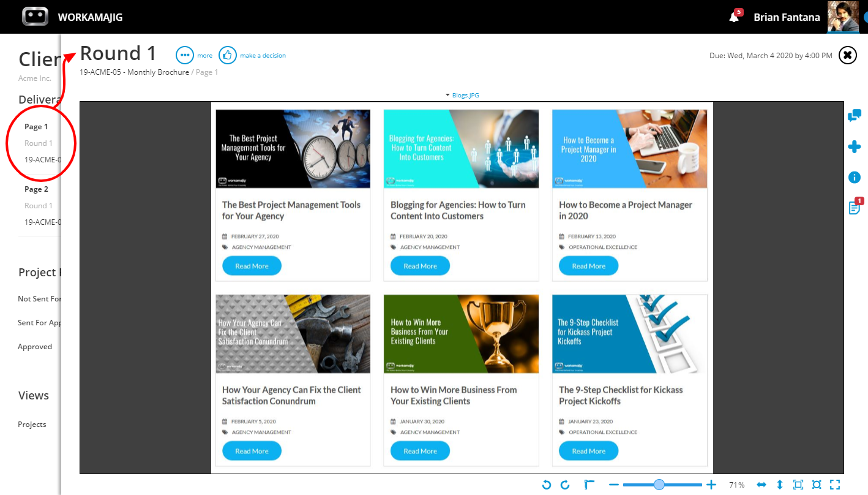Fit the image to height
Image resolution: width=868 pixels, height=495 pixels.
coord(780,485)
